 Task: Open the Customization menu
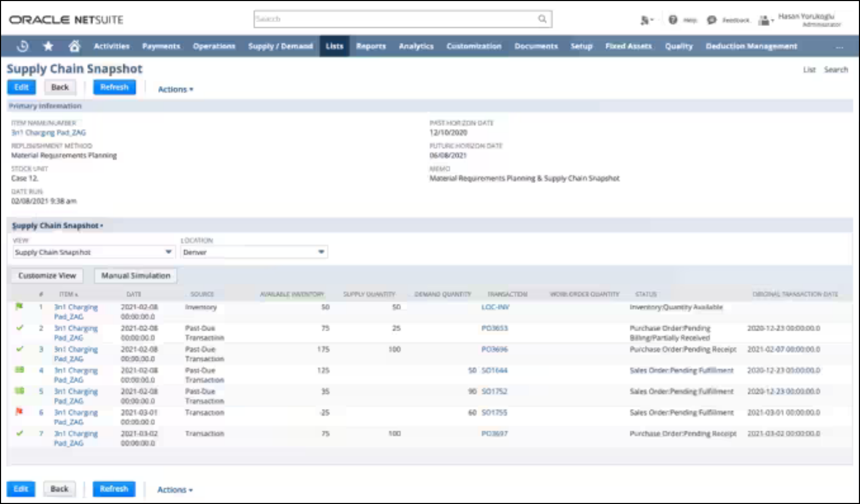click(x=474, y=46)
